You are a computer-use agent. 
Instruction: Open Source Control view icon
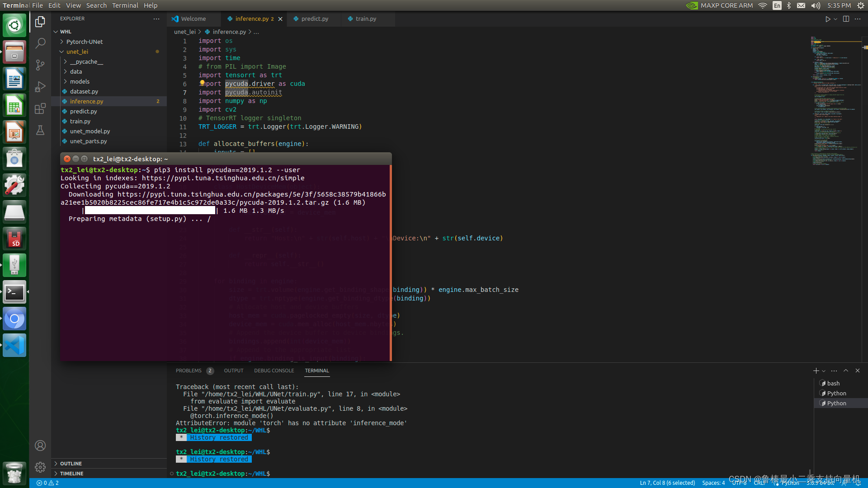pyautogui.click(x=40, y=65)
